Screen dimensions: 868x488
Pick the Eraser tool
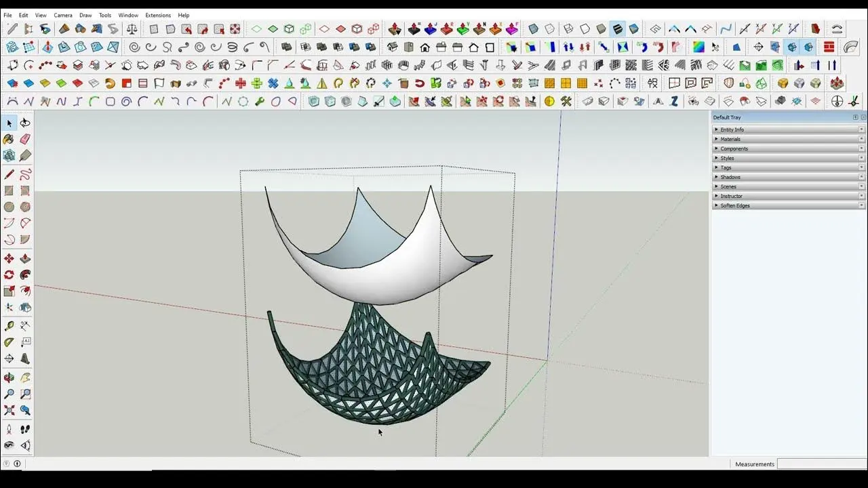tap(25, 139)
